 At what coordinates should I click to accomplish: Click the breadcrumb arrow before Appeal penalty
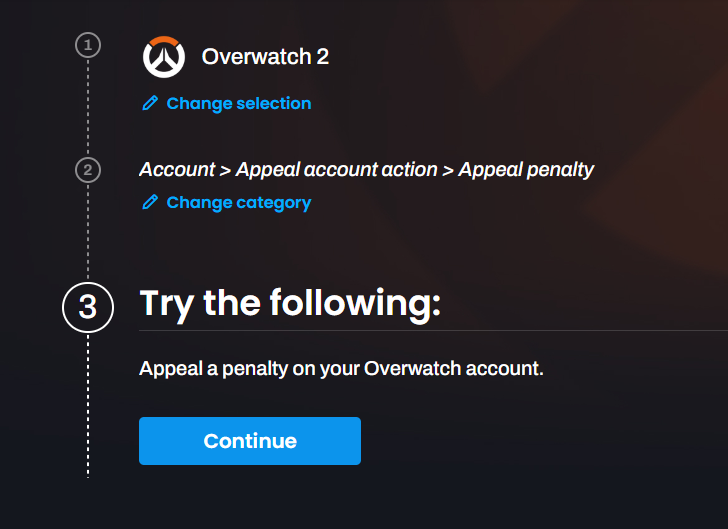tap(448, 171)
